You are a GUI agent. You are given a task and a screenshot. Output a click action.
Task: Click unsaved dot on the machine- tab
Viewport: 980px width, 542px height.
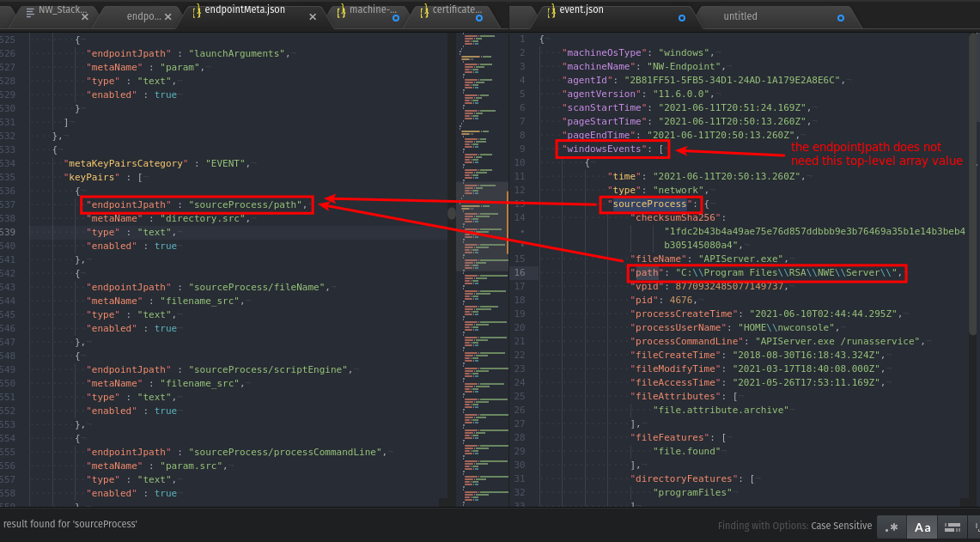(395, 16)
